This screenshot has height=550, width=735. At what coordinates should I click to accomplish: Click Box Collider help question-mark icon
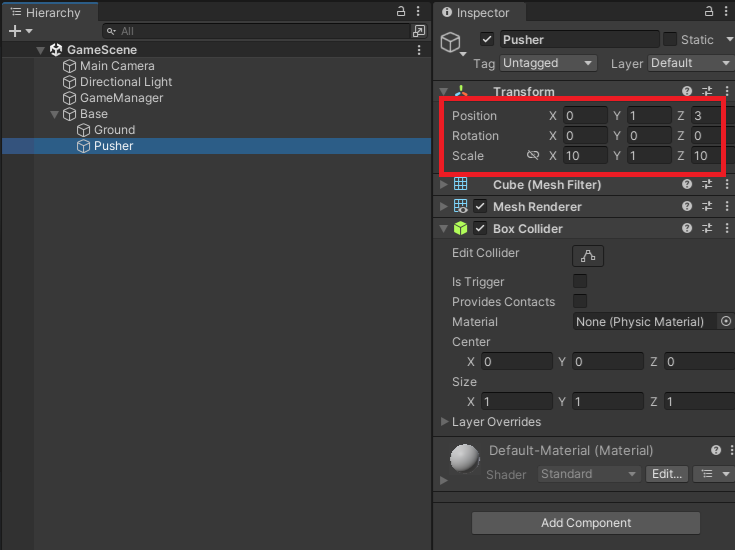tap(687, 229)
